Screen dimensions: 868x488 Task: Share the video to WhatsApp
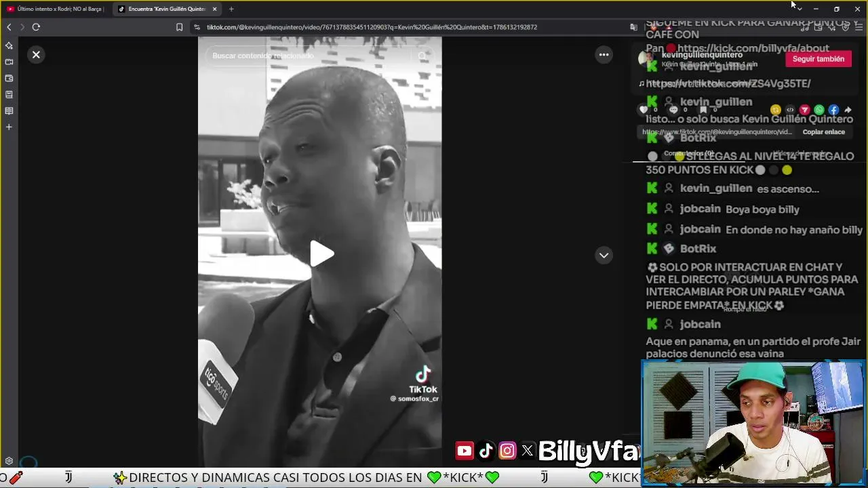819,110
